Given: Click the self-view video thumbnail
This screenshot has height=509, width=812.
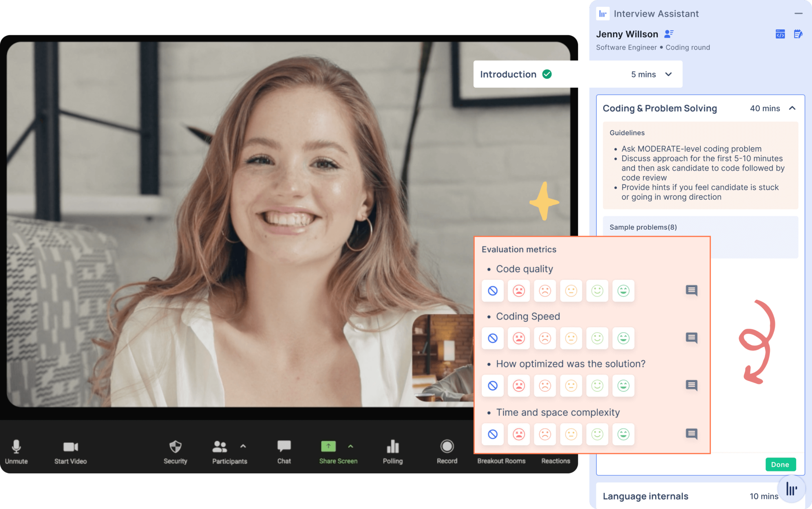Looking at the screenshot, I should tap(443, 357).
